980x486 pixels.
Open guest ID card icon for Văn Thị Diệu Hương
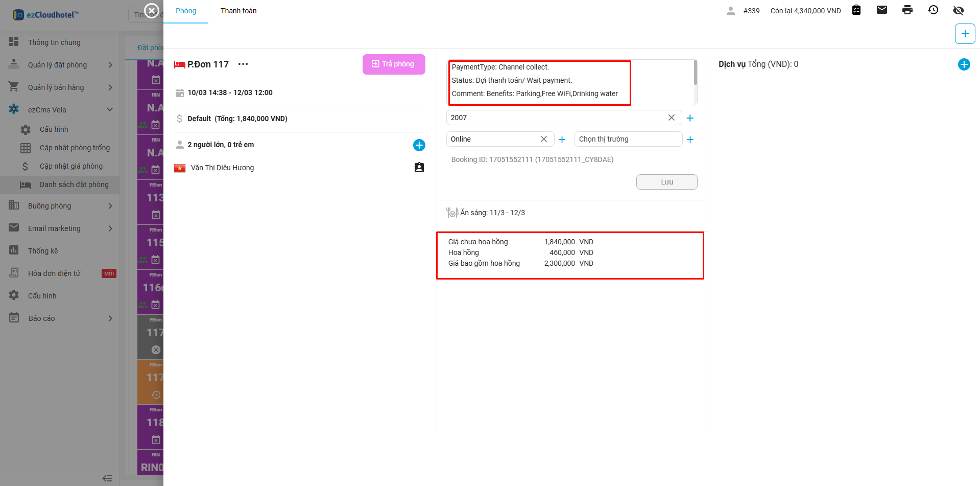pos(419,168)
